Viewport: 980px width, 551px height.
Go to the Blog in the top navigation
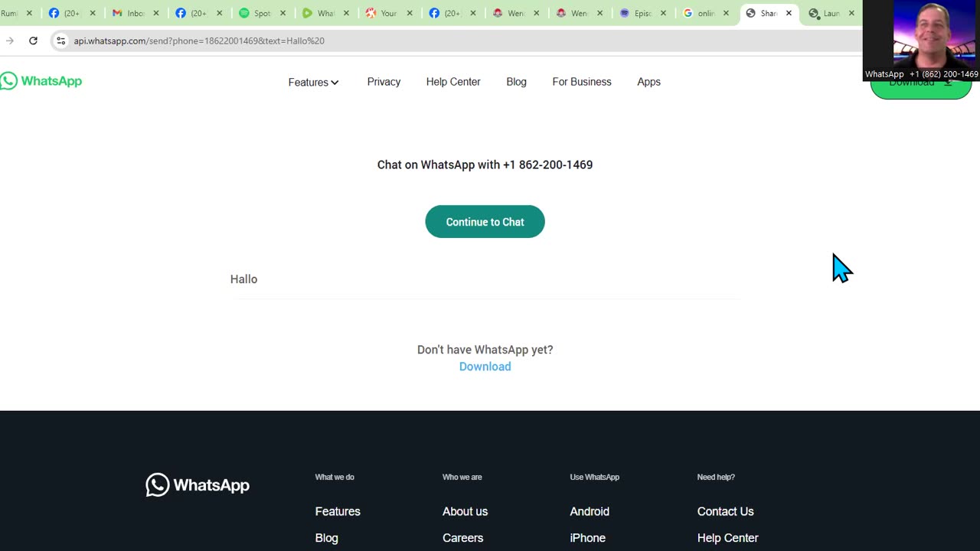coord(516,82)
